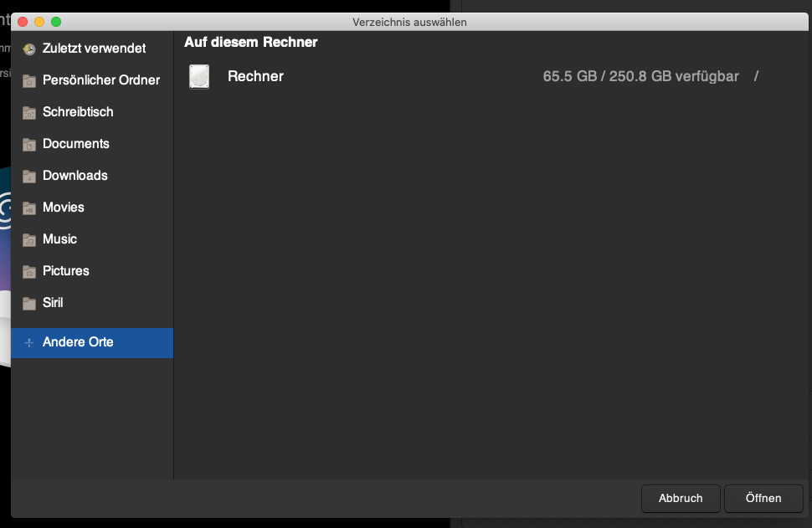Click the Siril folder icon in the sidebar
The image size is (812, 528).
click(29, 303)
